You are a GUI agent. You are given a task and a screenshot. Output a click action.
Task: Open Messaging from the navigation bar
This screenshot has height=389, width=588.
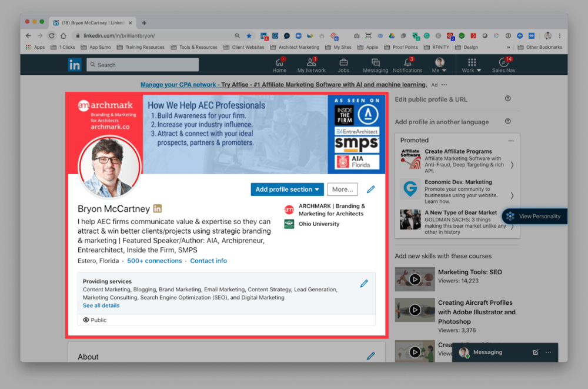click(375, 65)
